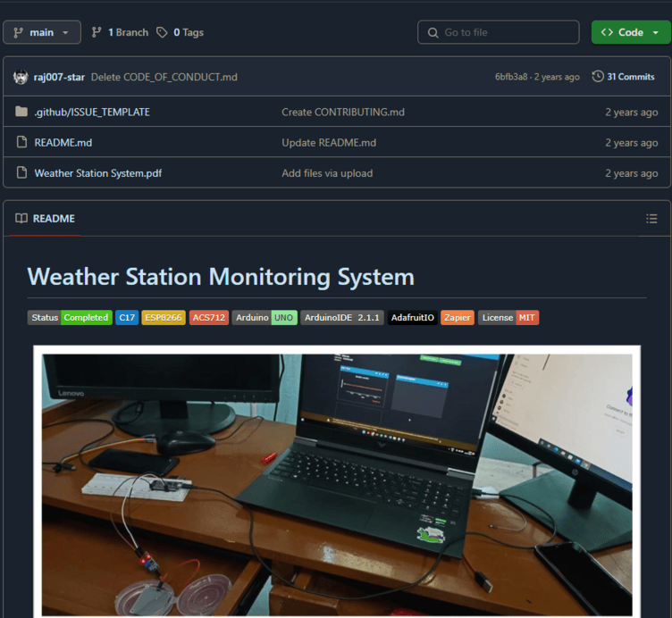
Task: Click the raj007-star avatar image
Action: coord(21,77)
